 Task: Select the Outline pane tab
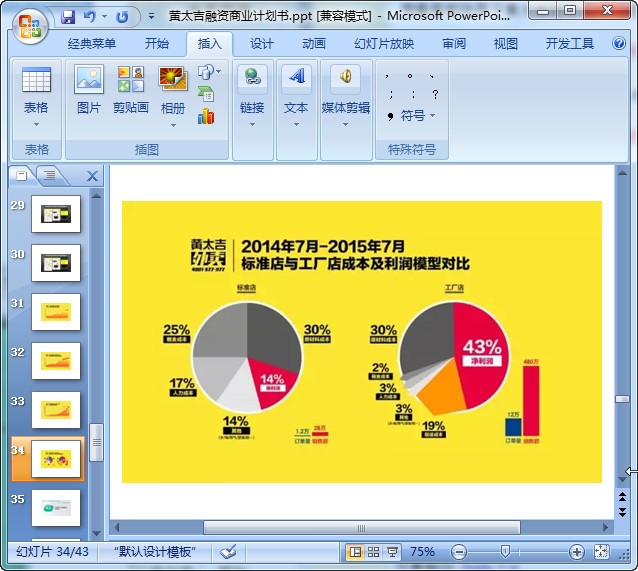(x=50, y=176)
